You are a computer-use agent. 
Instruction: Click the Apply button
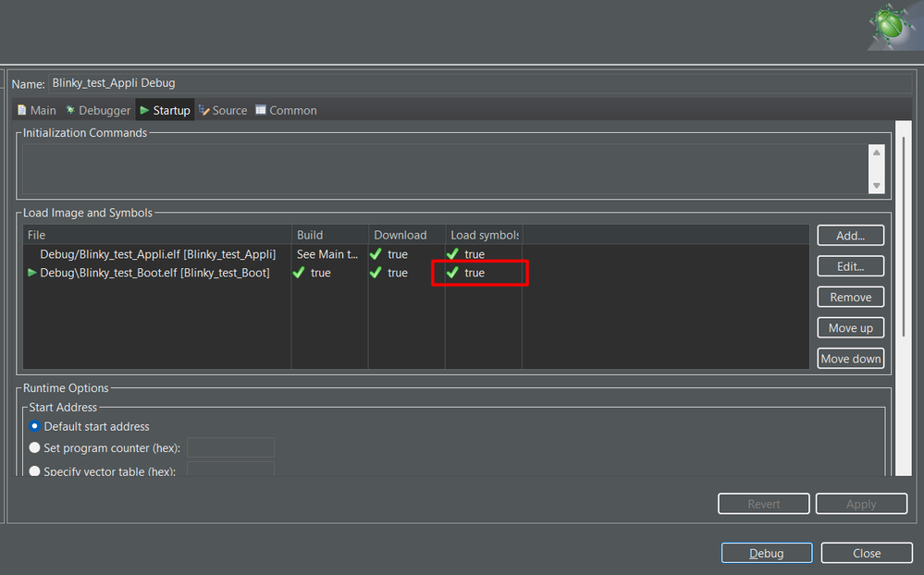[861, 504]
